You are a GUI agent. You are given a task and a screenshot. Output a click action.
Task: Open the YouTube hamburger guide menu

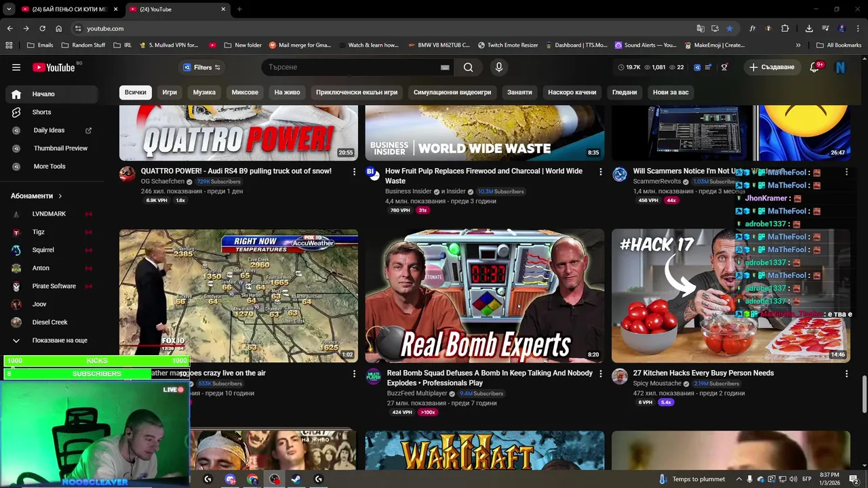tap(16, 67)
